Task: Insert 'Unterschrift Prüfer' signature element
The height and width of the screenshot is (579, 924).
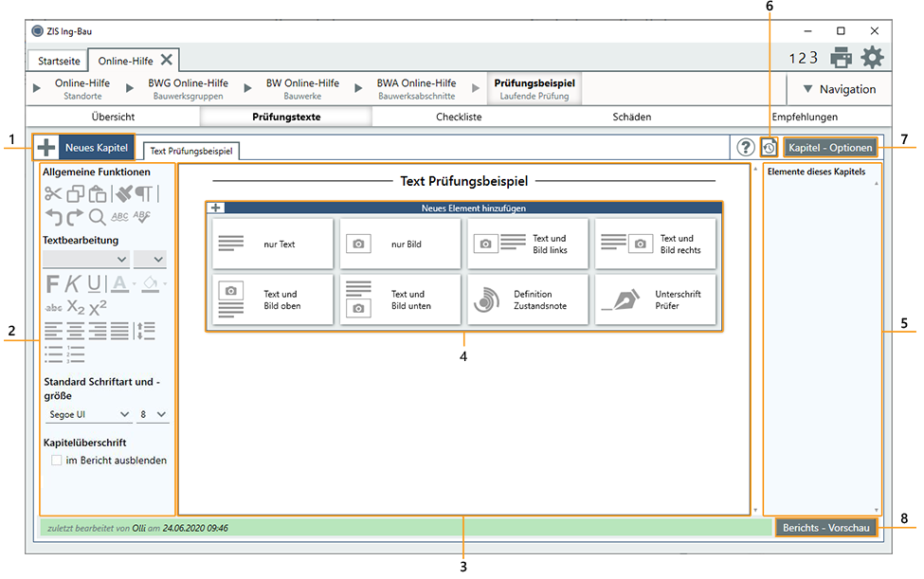Action: (655, 299)
